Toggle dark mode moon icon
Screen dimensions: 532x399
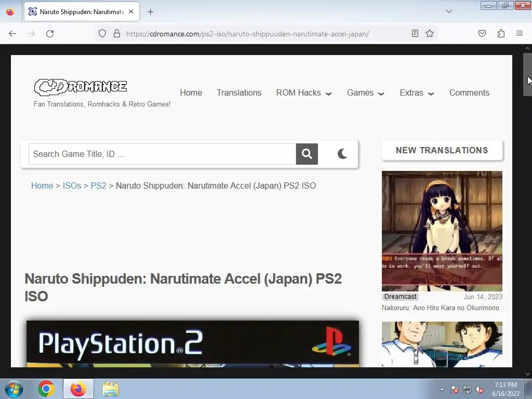coord(342,154)
